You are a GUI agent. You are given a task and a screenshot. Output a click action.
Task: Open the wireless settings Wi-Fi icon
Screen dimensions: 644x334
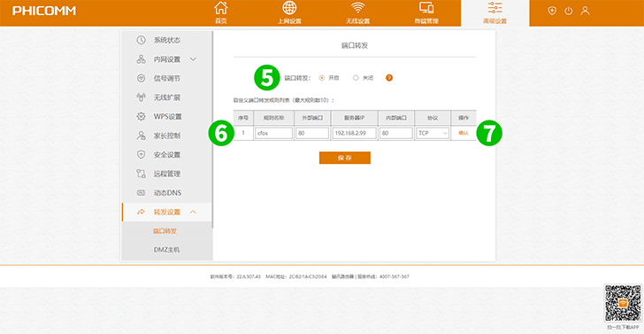(357, 8)
